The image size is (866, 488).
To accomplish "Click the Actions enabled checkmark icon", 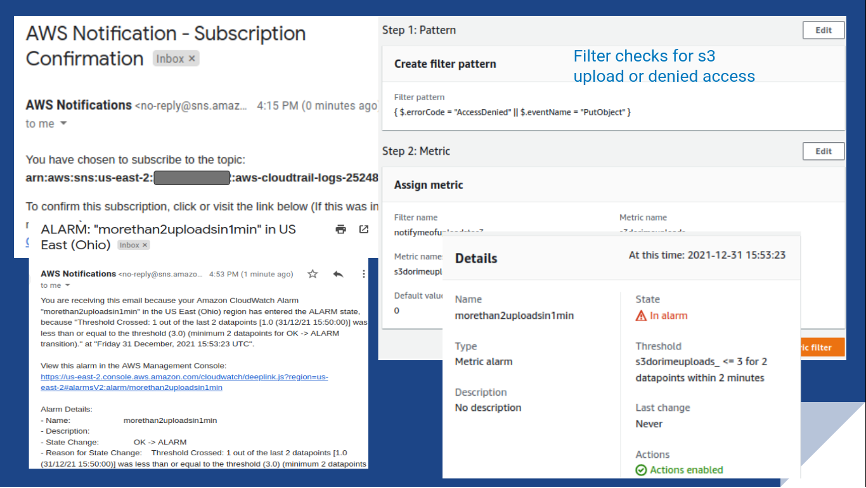I will click(641, 470).
